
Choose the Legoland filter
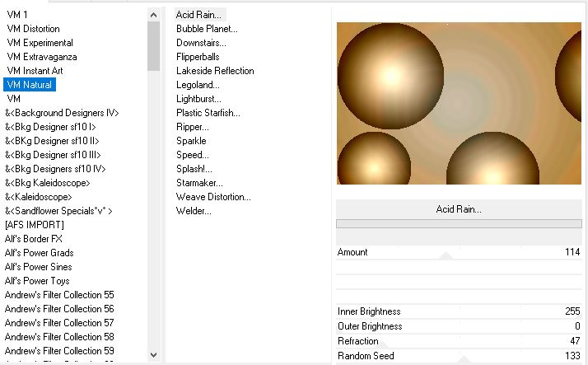pyautogui.click(x=198, y=85)
